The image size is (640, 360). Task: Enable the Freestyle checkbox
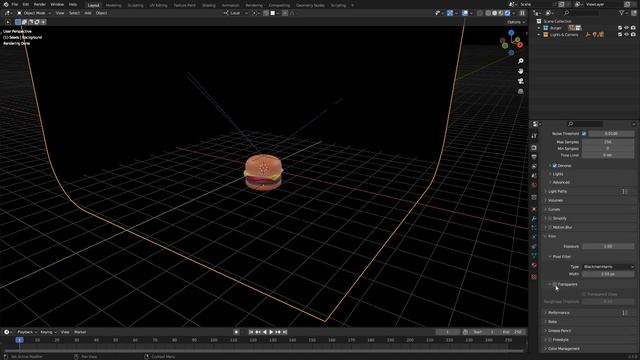[550, 340]
